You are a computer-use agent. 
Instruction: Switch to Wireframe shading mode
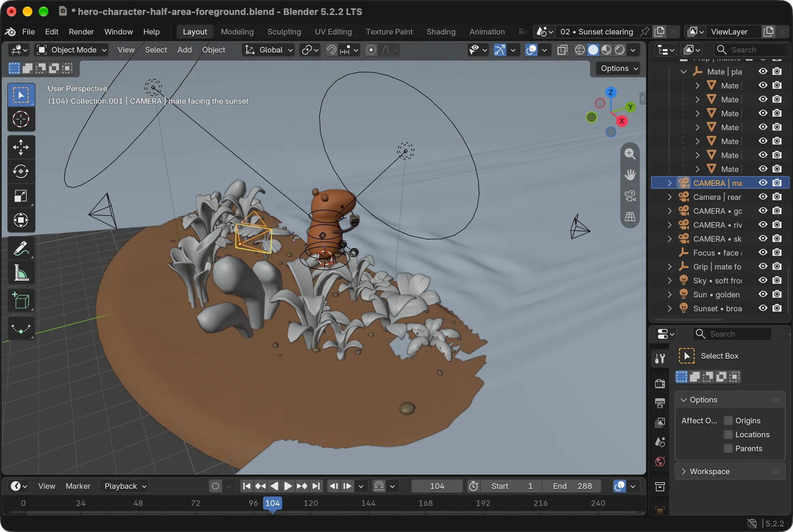pos(580,50)
